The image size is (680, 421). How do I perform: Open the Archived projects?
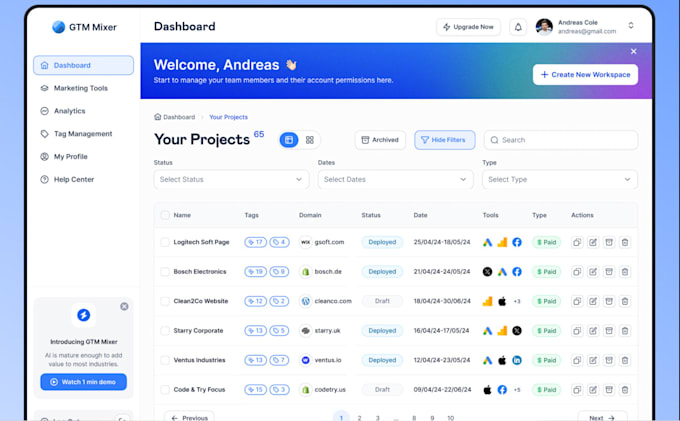(x=380, y=140)
